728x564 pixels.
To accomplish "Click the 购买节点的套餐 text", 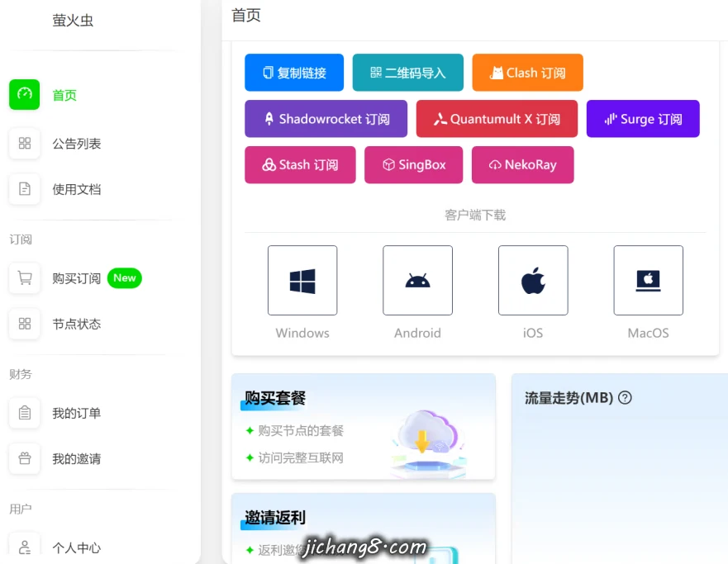I will click(301, 430).
